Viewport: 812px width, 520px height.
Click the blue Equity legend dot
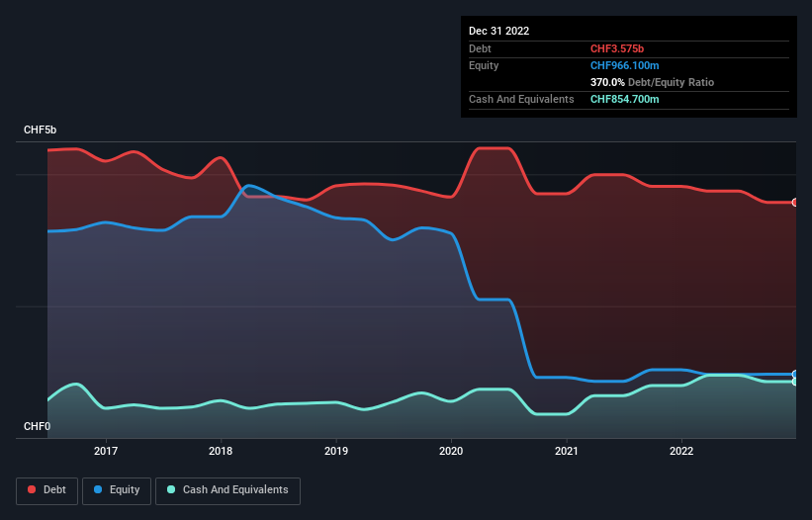tap(98, 489)
